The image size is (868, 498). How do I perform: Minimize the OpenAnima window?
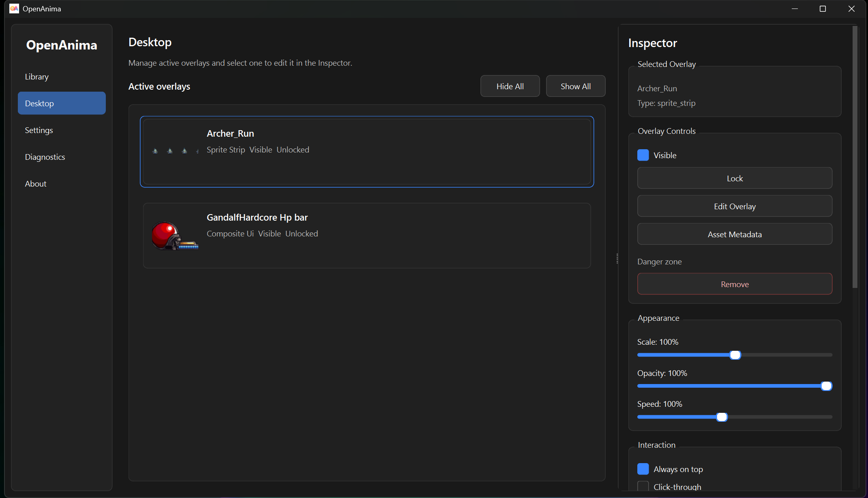[795, 9]
